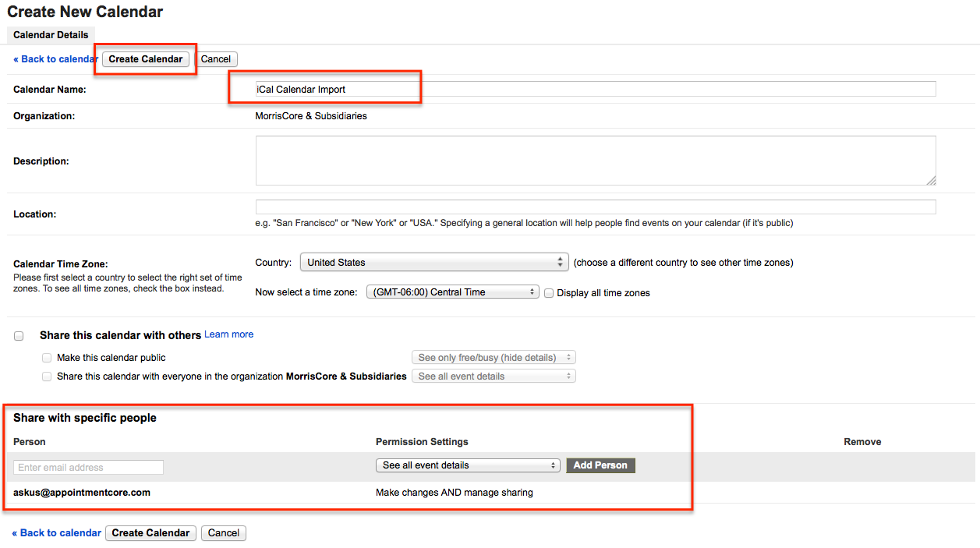Viewport: 980px width, 548px height.
Task: Select the Calendar Details tab
Action: click(x=51, y=35)
